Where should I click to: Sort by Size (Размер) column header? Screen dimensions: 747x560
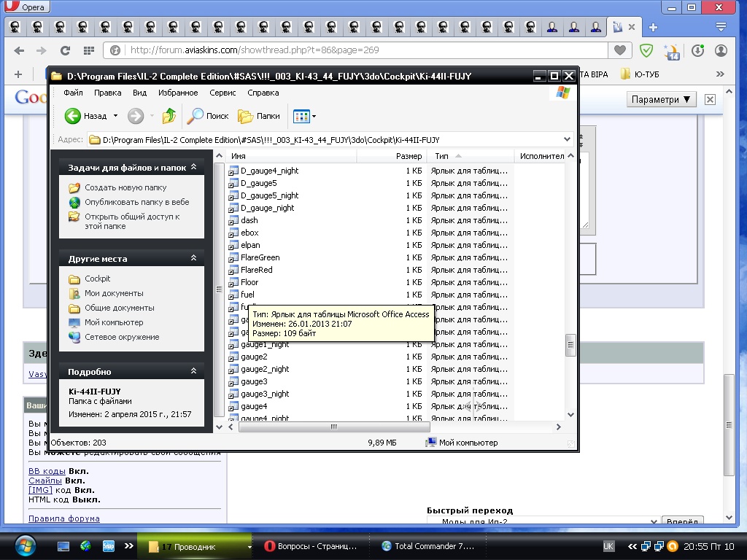tap(409, 156)
